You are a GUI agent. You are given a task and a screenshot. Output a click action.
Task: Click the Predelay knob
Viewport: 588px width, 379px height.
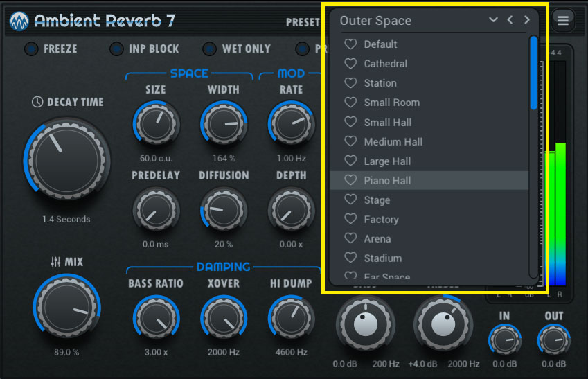[x=156, y=210]
